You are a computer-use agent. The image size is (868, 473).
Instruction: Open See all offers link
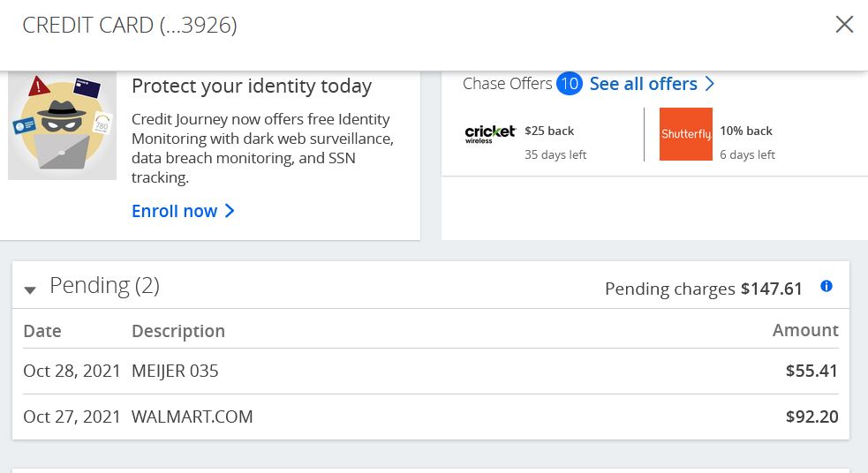point(643,84)
